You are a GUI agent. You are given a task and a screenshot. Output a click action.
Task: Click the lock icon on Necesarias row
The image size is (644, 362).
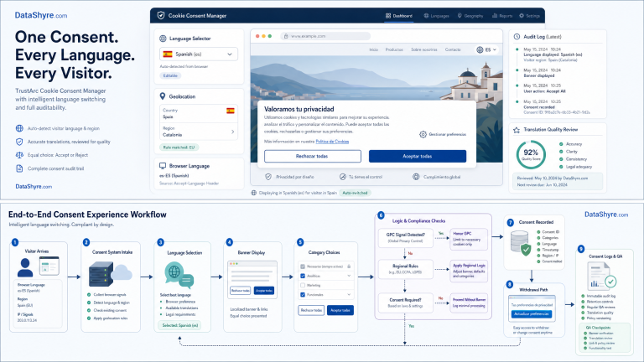349,266
